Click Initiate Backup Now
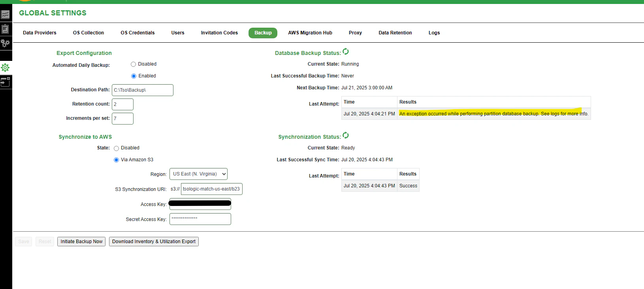The image size is (644, 289). click(81, 242)
